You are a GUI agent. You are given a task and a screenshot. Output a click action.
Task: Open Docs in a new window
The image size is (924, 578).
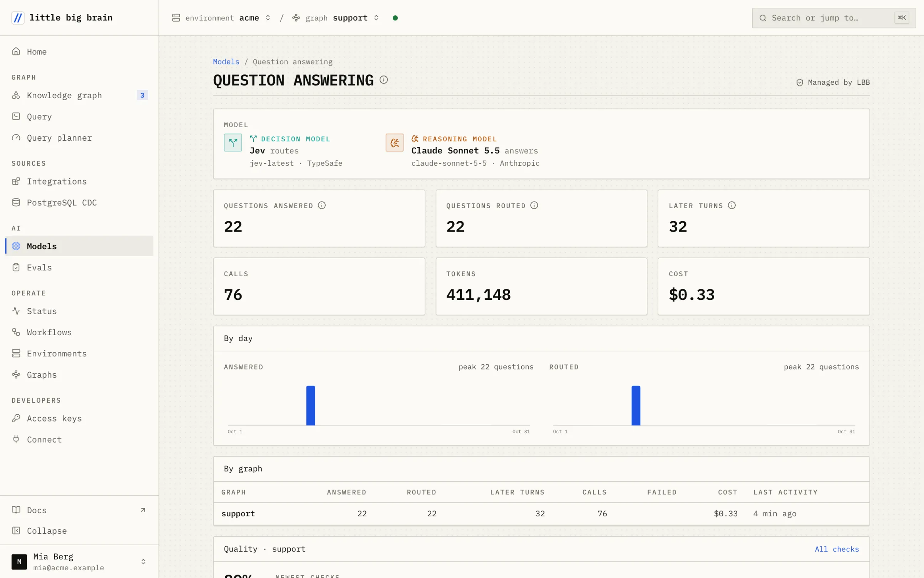(x=79, y=510)
